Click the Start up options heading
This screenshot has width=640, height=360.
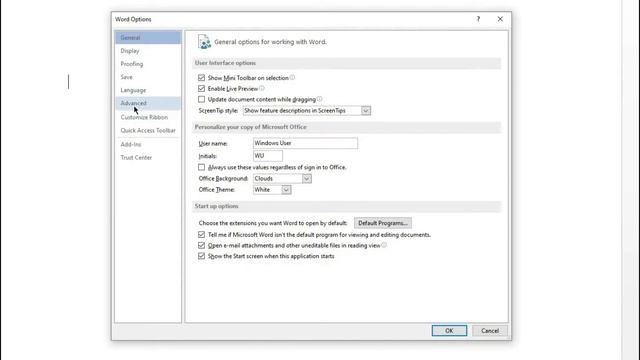216,206
